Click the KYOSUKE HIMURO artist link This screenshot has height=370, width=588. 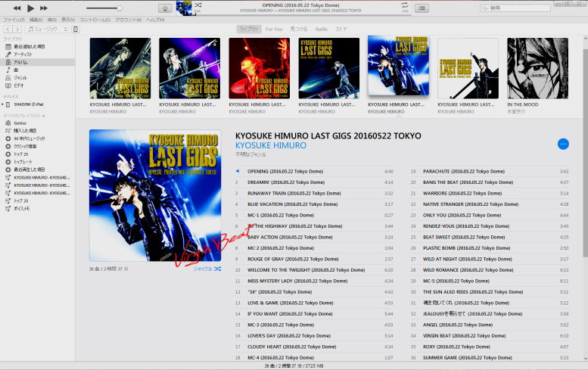[x=271, y=145]
